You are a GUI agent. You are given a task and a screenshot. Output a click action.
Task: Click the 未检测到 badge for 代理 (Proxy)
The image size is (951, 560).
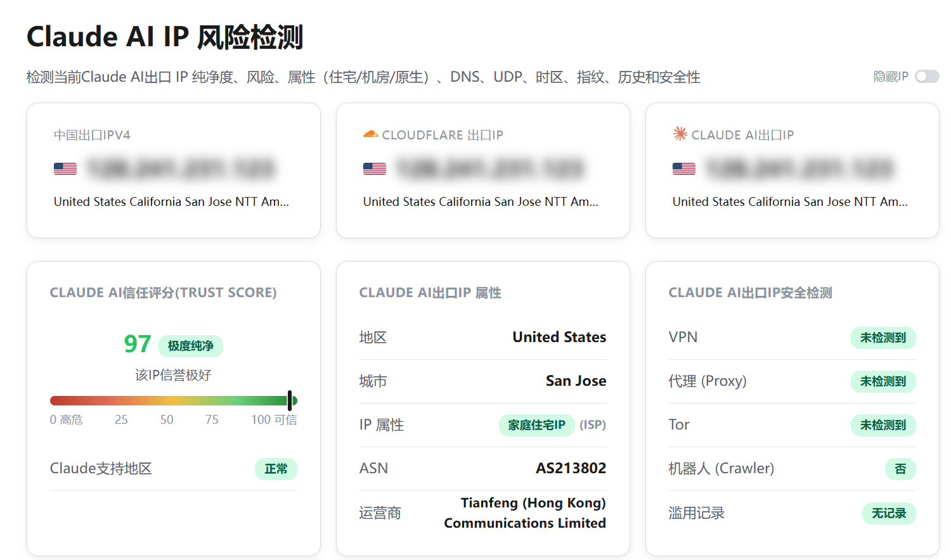(883, 381)
